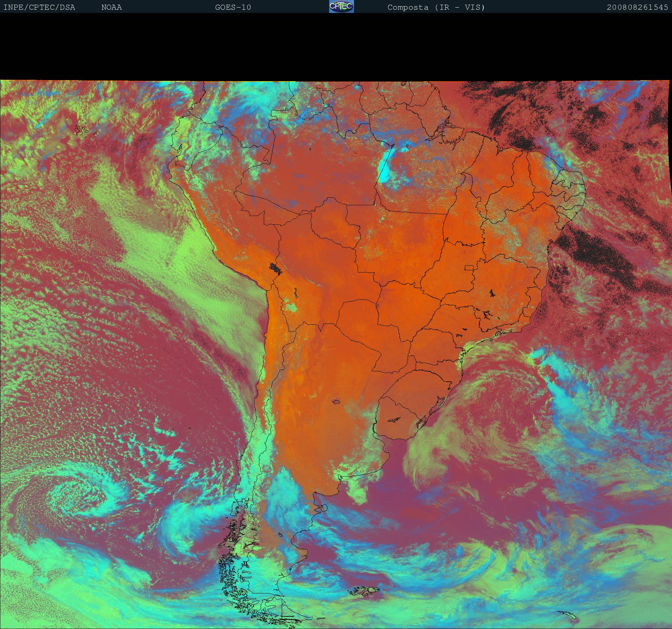
Task: Click the Composta (IR - VIS) title
Action: coord(436,8)
